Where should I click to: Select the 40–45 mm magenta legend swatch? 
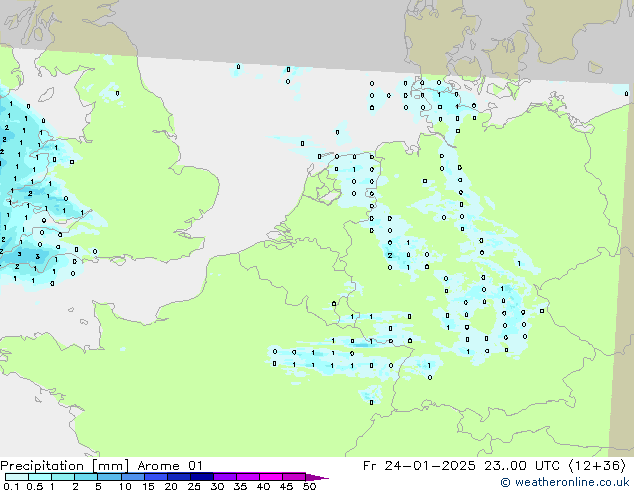[271, 477]
